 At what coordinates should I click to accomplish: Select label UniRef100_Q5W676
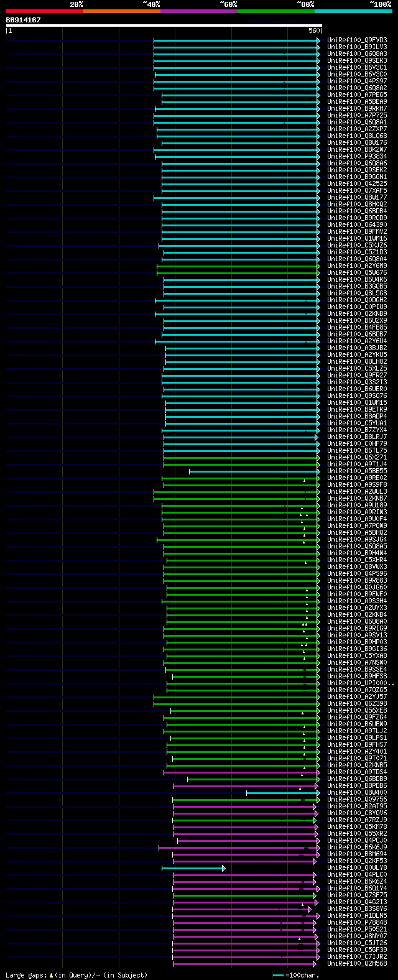(x=357, y=273)
